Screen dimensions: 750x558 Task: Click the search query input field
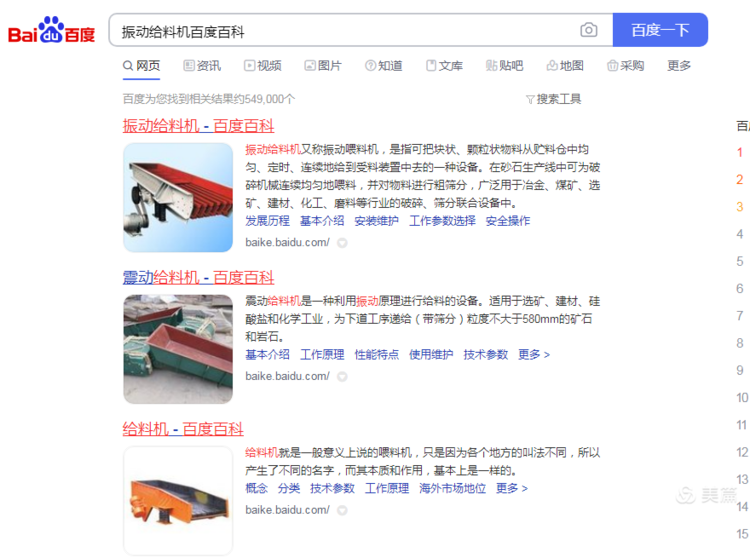coord(344,31)
